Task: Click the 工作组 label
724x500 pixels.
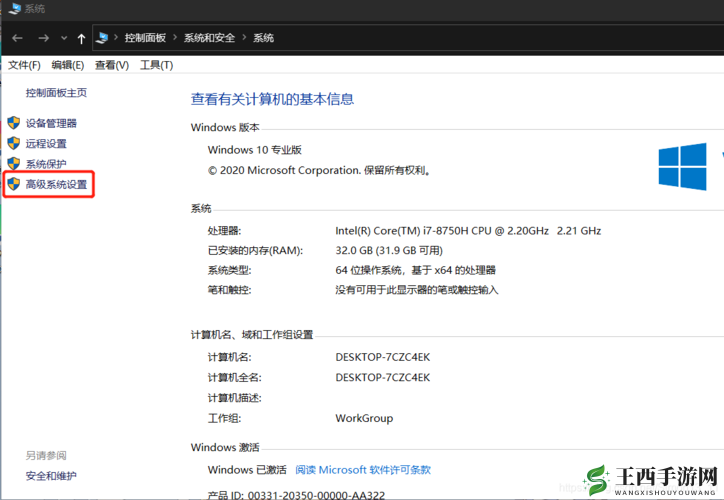Action: (224, 418)
